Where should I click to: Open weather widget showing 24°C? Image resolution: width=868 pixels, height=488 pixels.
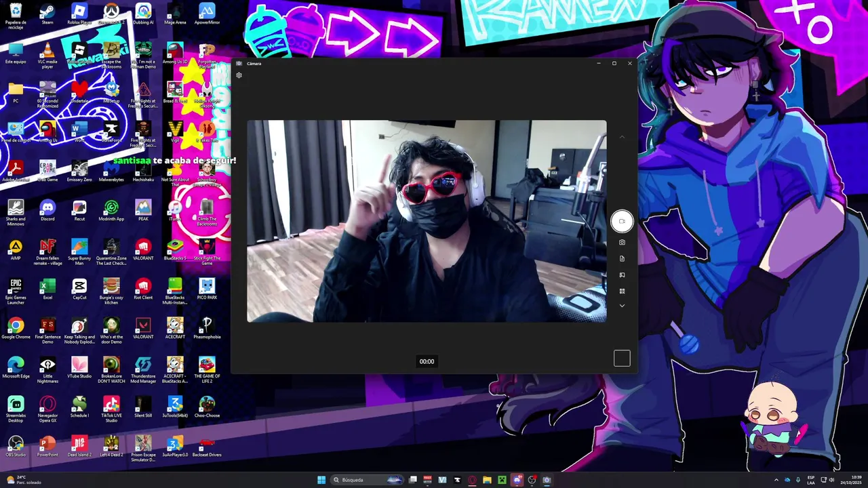(x=24, y=480)
